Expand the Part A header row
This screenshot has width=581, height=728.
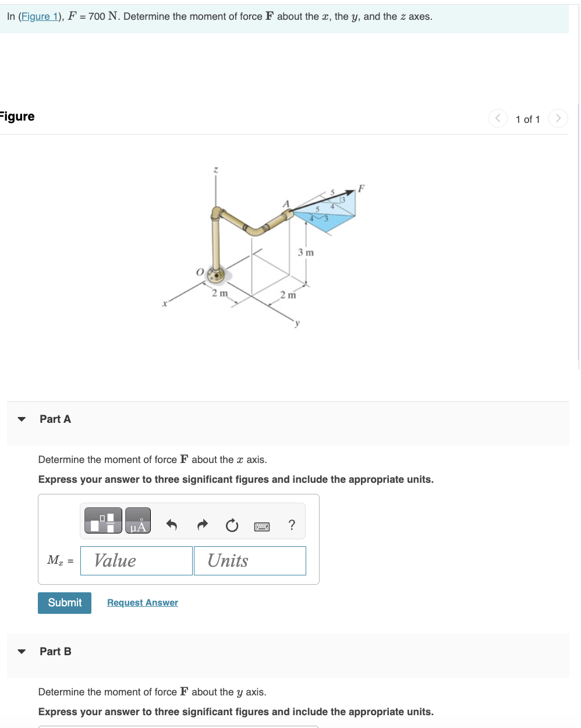tap(55, 419)
